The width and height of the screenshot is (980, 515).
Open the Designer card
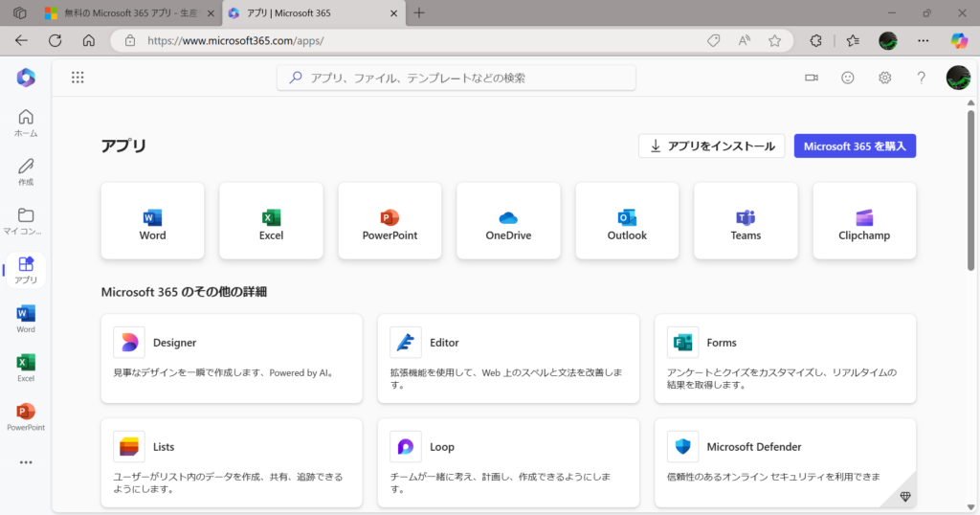(232, 359)
